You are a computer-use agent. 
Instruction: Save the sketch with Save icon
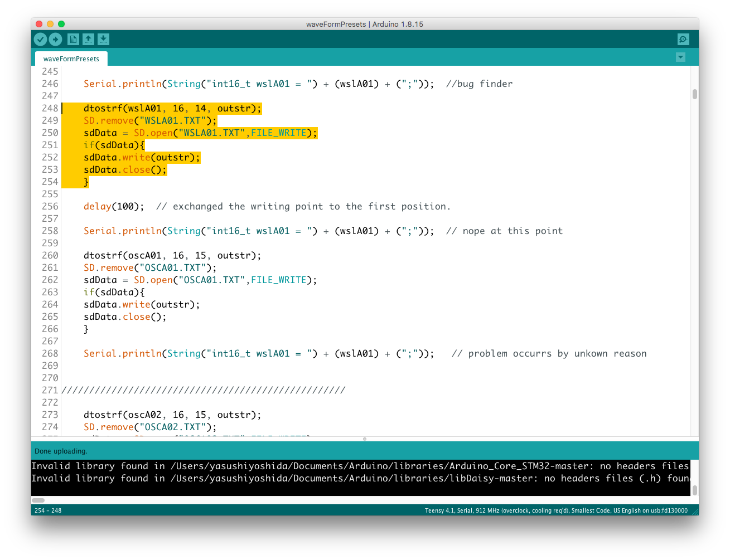tap(103, 39)
